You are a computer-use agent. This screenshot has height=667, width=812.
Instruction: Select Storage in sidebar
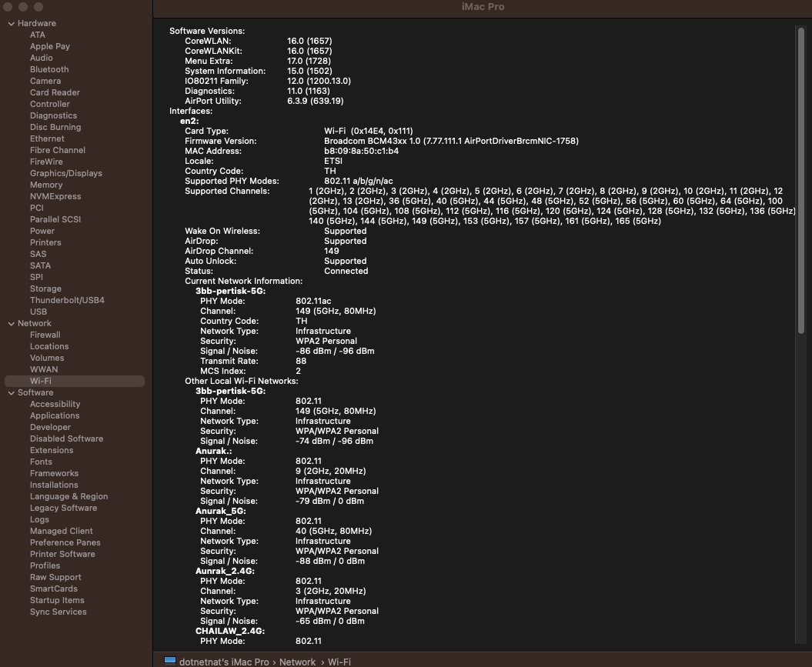(x=45, y=288)
